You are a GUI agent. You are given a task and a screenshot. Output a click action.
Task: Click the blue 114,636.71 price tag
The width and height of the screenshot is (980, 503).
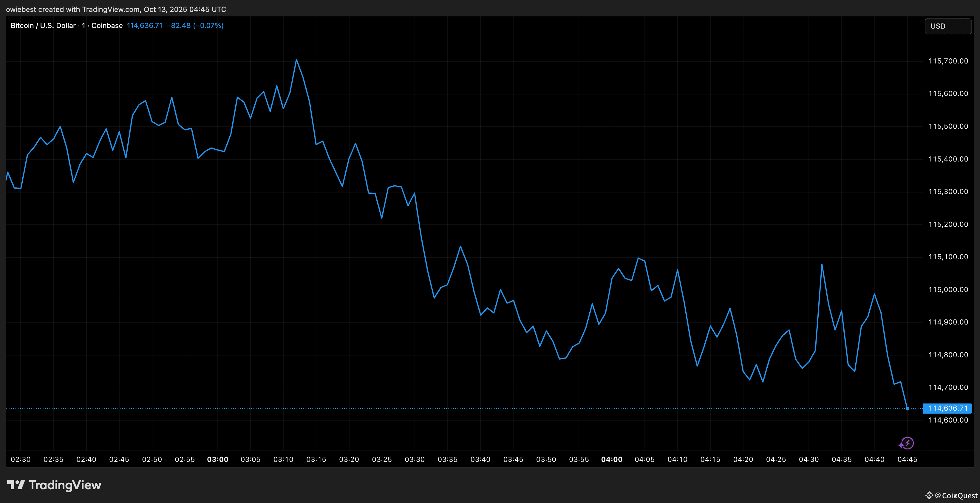click(947, 408)
